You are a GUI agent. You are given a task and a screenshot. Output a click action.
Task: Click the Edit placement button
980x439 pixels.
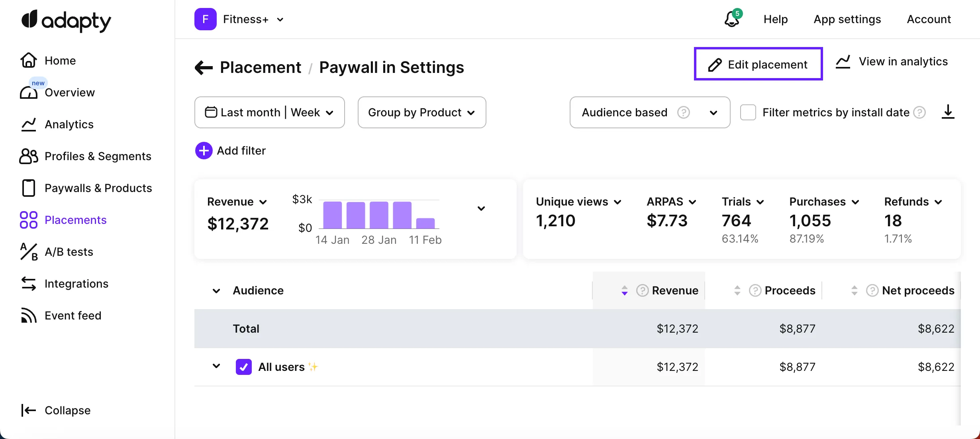pyautogui.click(x=758, y=64)
